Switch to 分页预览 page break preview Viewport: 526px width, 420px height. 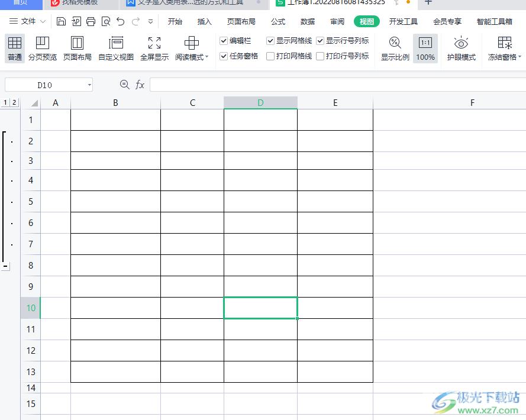[x=43, y=49]
